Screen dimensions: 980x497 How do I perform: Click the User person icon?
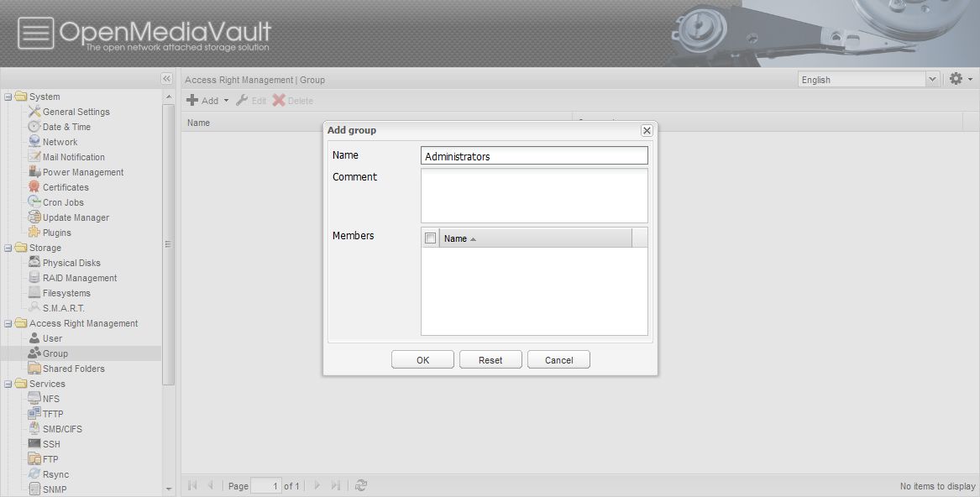(x=34, y=337)
